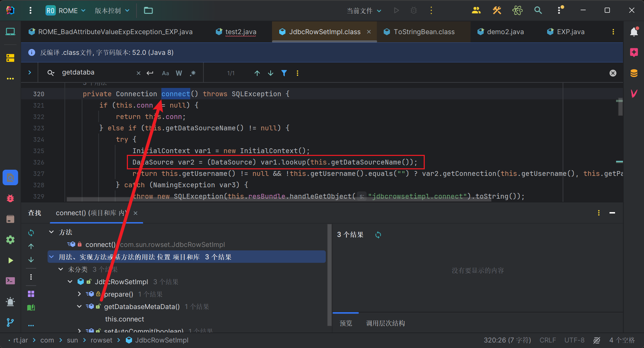This screenshot has width=644, height=348.
Task: Open IDE settings and updates menu icon
Action: click(x=560, y=10)
